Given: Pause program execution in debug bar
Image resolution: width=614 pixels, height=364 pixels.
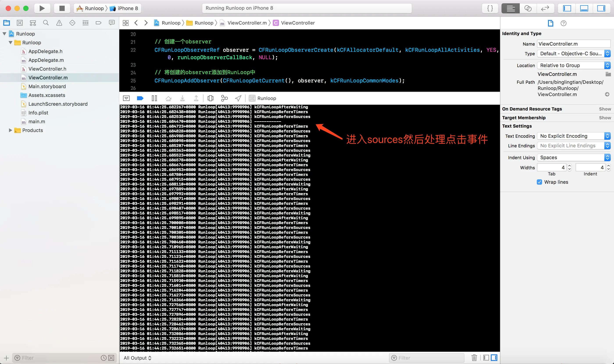Looking at the screenshot, I should (x=154, y=98).
